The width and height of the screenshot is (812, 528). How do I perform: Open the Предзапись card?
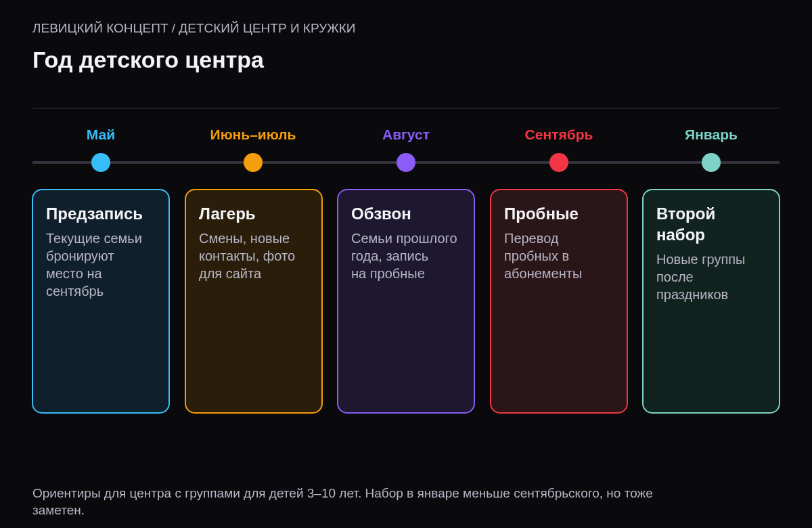(101, 301)
